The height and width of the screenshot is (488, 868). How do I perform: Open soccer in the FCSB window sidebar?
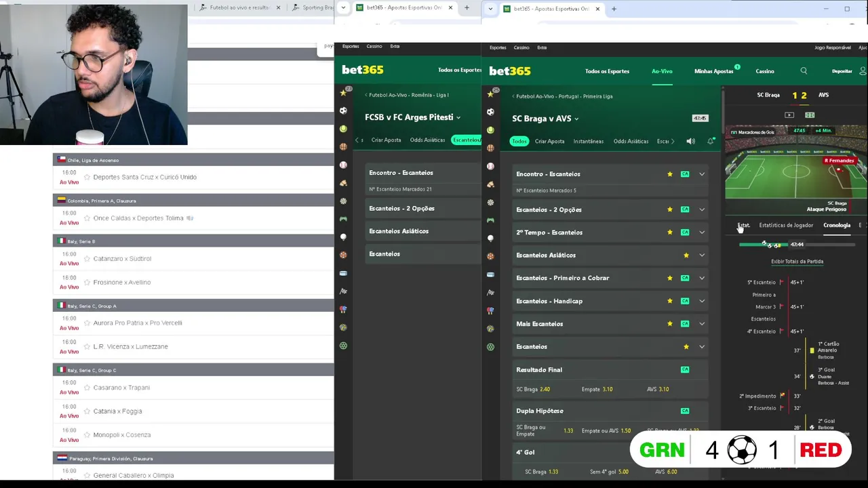click(343, 110)
